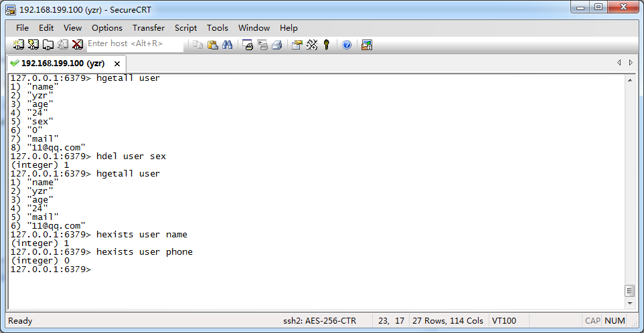Open the Script menu

(185, 28)
